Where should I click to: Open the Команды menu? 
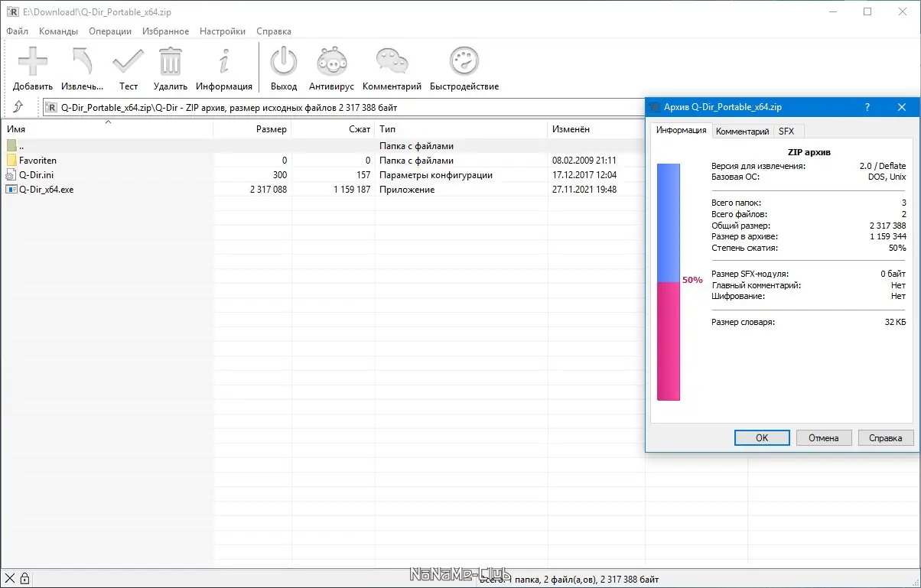click(58, 31)
